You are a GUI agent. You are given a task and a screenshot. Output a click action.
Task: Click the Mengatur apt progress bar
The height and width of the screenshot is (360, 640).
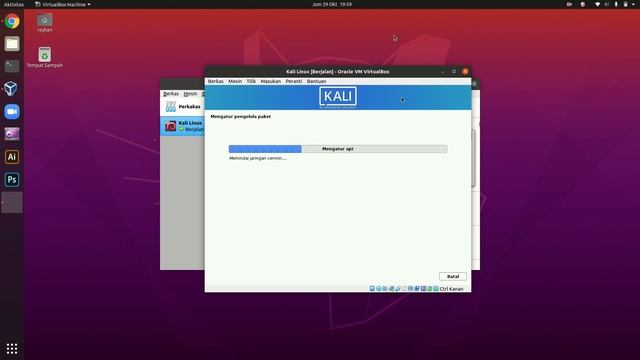point(338,149)
